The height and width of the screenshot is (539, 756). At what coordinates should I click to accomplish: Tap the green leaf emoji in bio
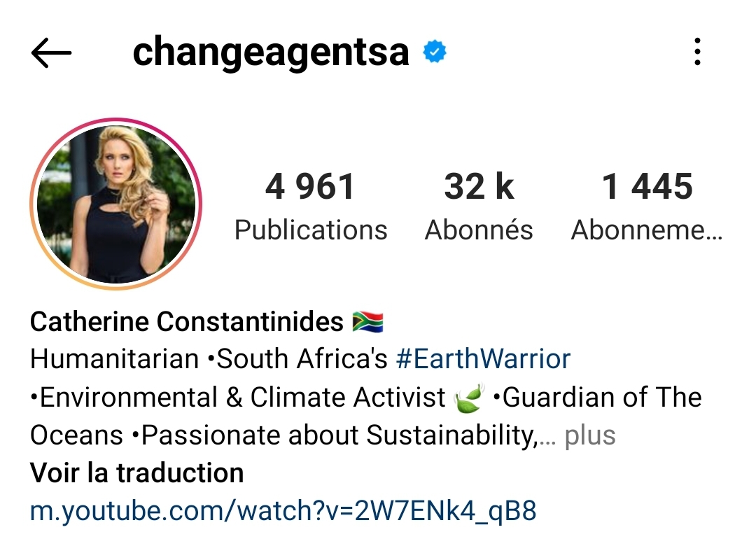tap(468, 398)
